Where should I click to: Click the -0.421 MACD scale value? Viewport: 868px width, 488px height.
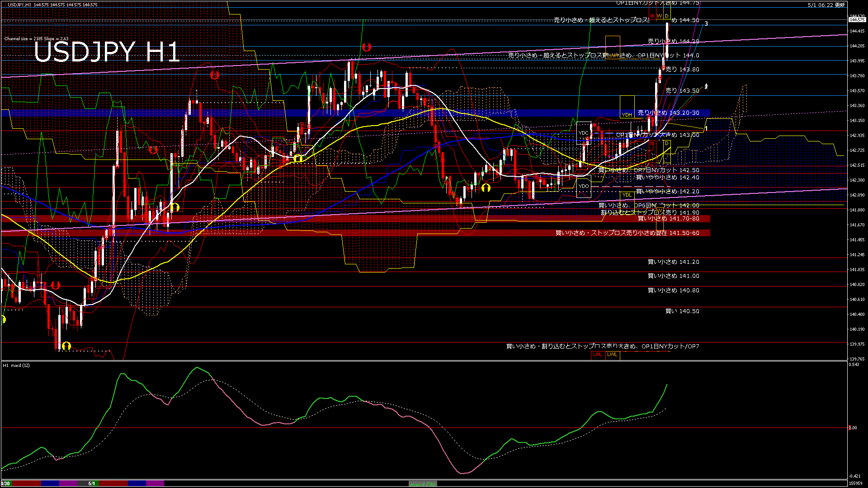854,476
